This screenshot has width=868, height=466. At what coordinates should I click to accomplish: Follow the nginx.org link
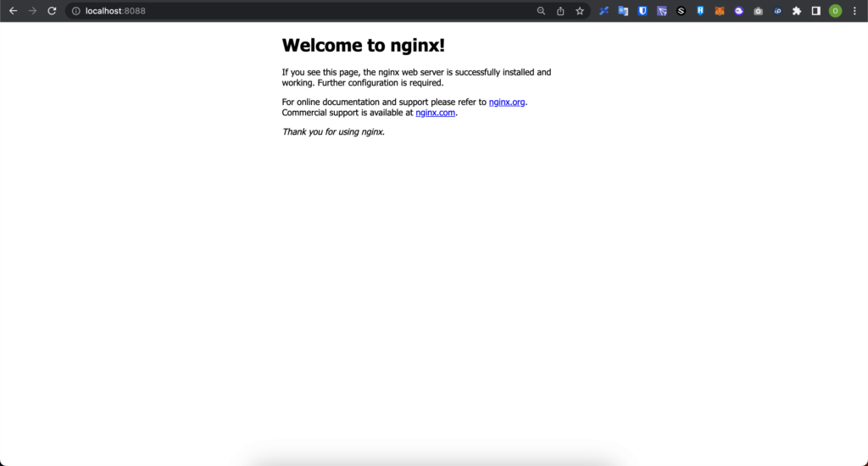(507, 102)
